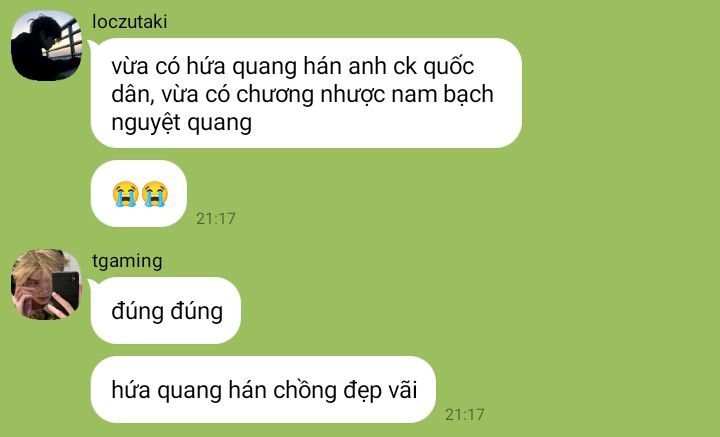Click the phone shown in tgaming's avatar
Screen dimensions: 720x437
point(65,291)
